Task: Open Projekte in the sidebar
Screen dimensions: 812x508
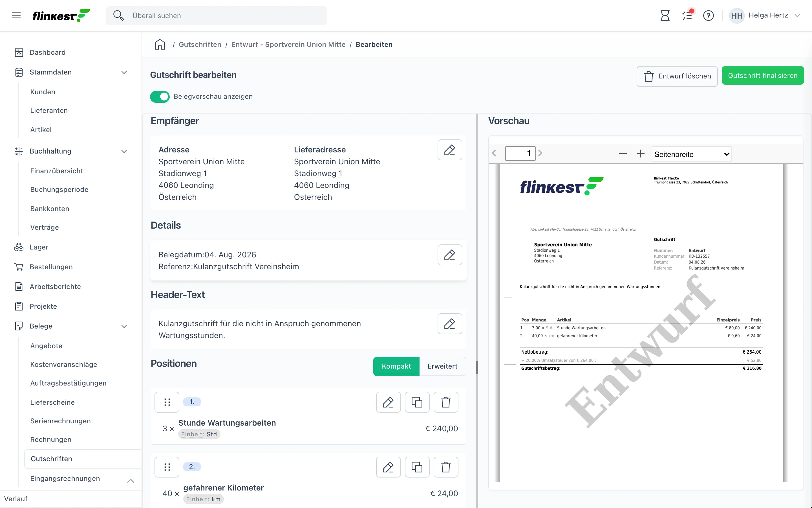Action: point(43,306)
